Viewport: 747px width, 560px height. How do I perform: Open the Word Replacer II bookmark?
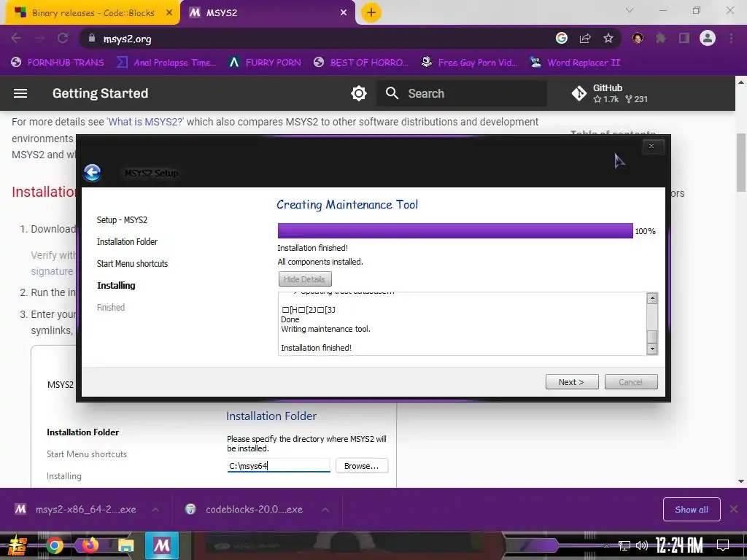point(576,63)
